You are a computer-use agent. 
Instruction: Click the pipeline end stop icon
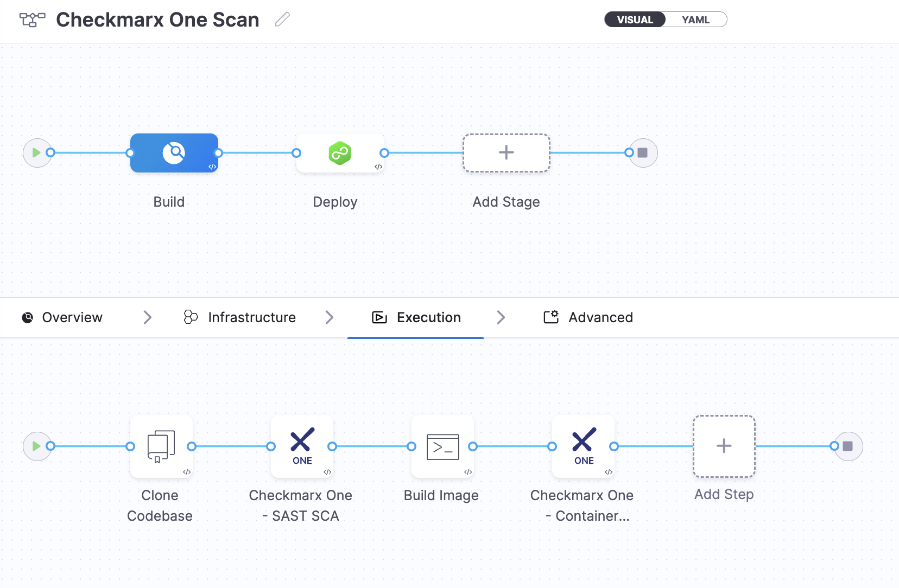pyautogui.click(x=643, y=153)
